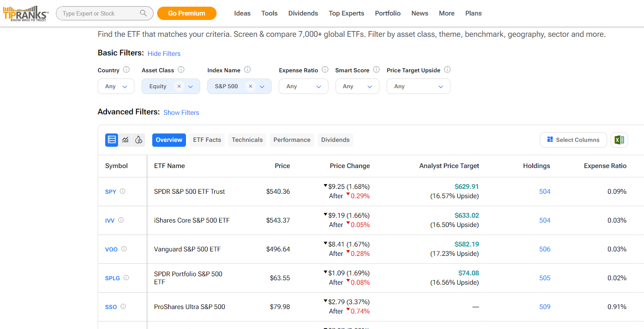Open SPY's 504 holdings link
This screenshot has height=329, width=644.
pyautogui.click(x=545, y=192)
